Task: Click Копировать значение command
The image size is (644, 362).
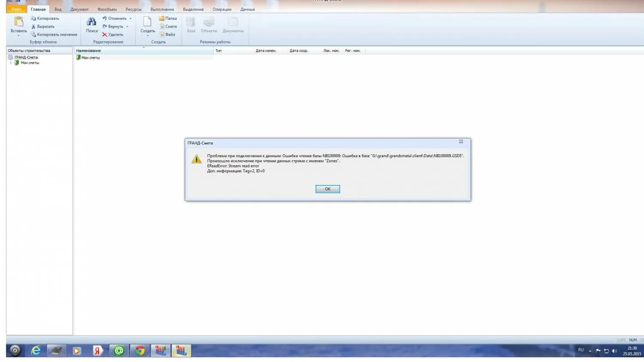Action: [x=54, y=35]
